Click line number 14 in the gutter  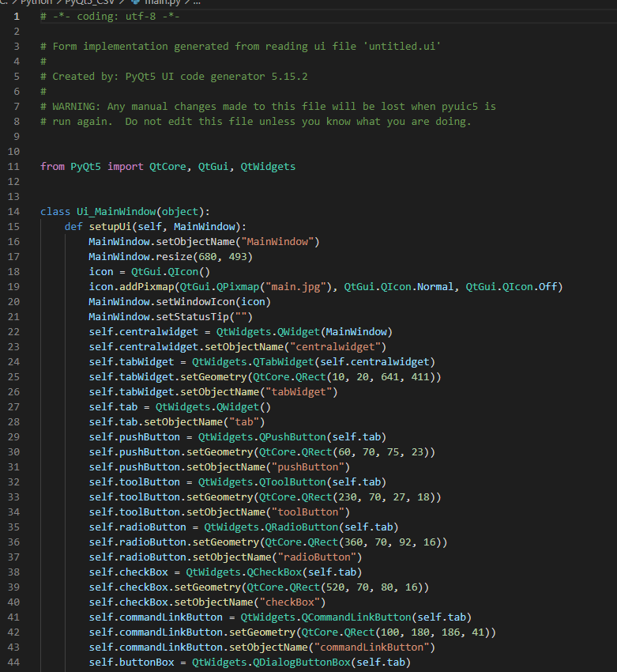[13, 212]
